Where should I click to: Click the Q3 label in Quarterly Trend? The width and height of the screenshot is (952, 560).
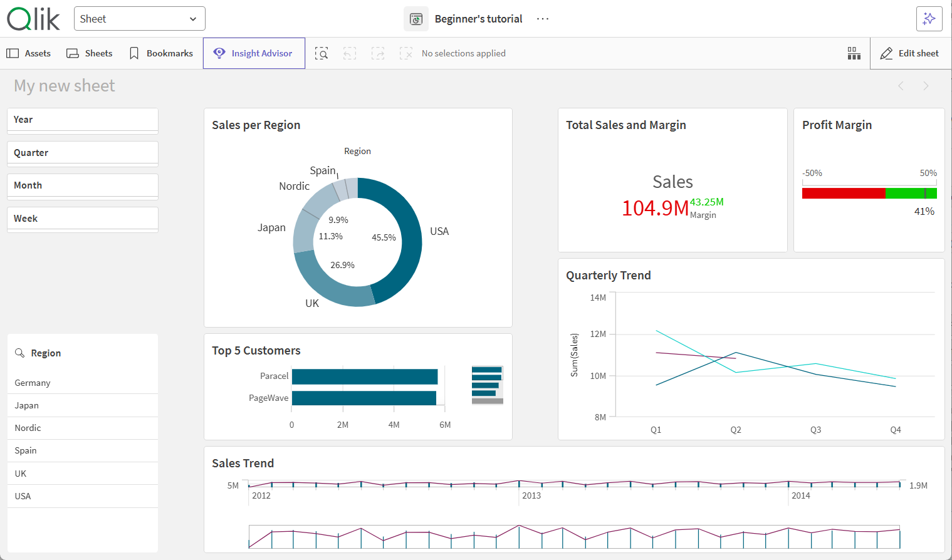click(815, 430)
